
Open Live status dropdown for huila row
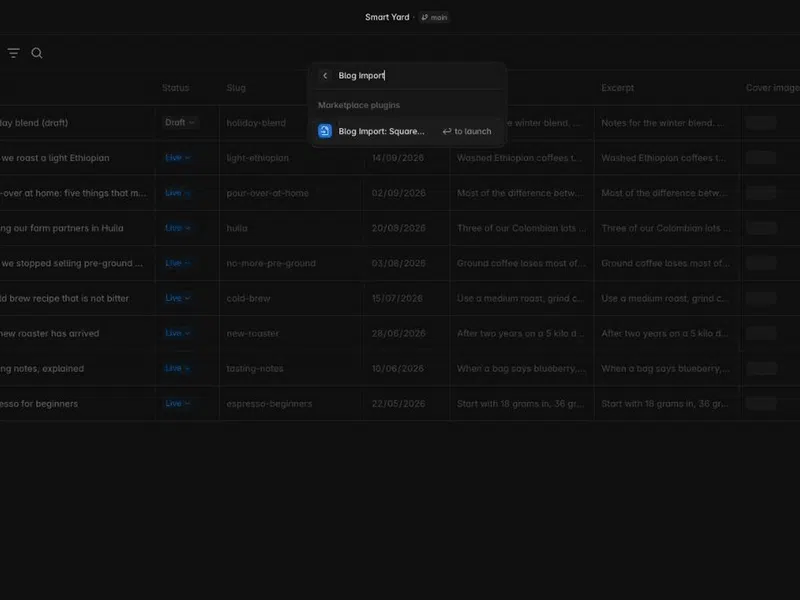(178, 228)
